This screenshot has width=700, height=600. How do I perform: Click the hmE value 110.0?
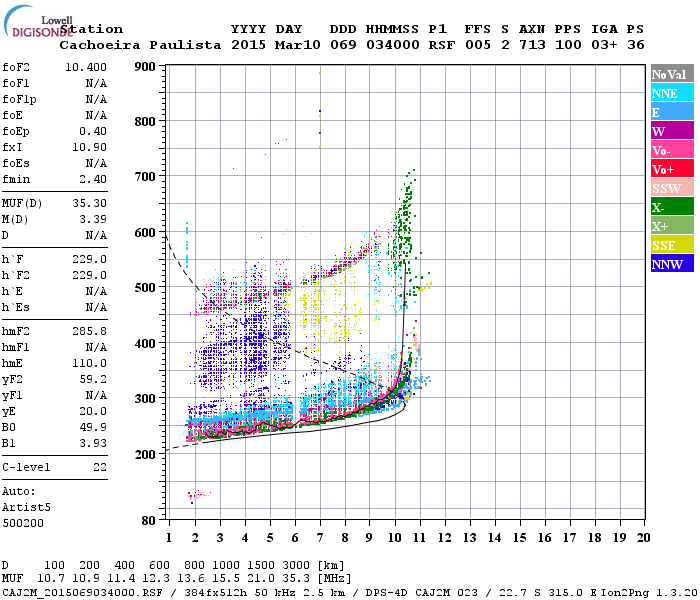tap(89, 363)
